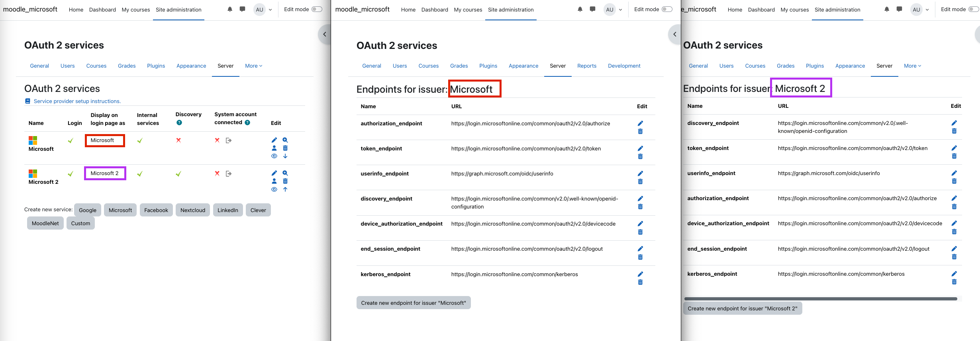Open Service provider setup instructions link

pos(77,101)
